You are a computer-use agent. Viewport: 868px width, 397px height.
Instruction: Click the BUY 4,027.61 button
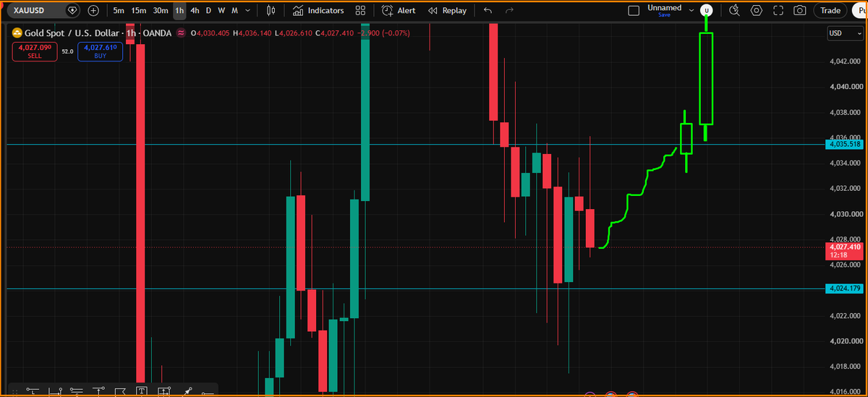tap(100, 51)
